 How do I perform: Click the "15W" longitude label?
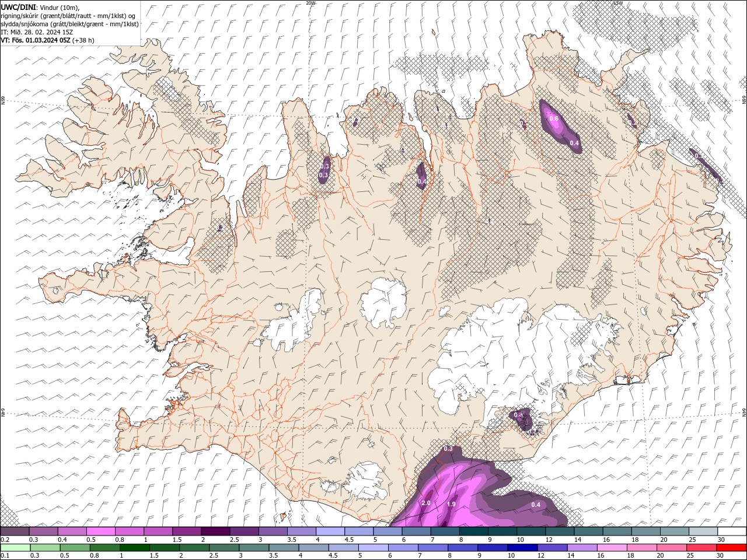619,3
